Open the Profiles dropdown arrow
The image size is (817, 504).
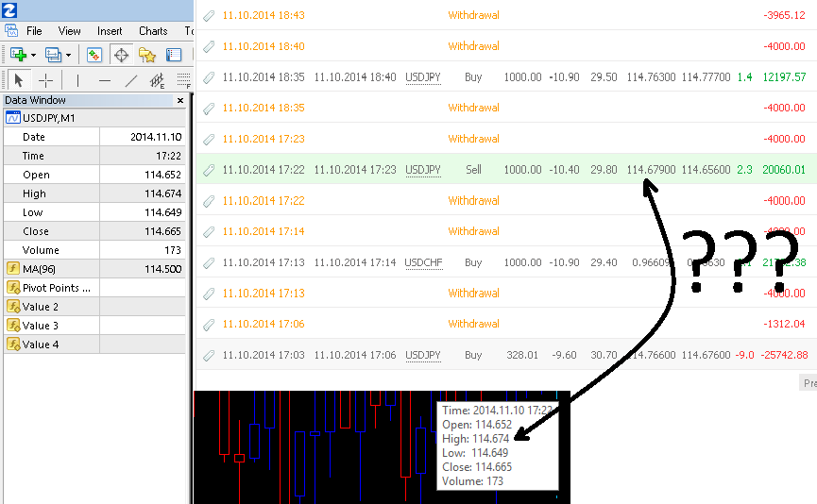coord(68,55)
